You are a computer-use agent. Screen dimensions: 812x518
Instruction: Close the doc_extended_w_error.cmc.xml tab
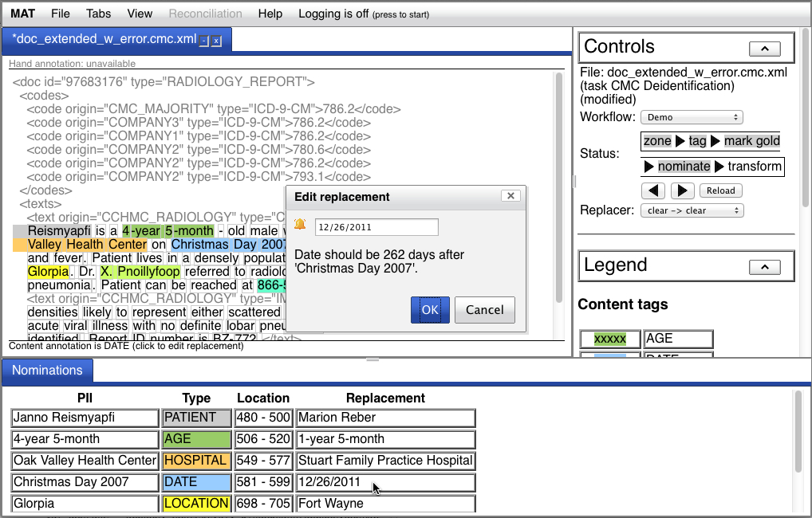pos(216,41)
